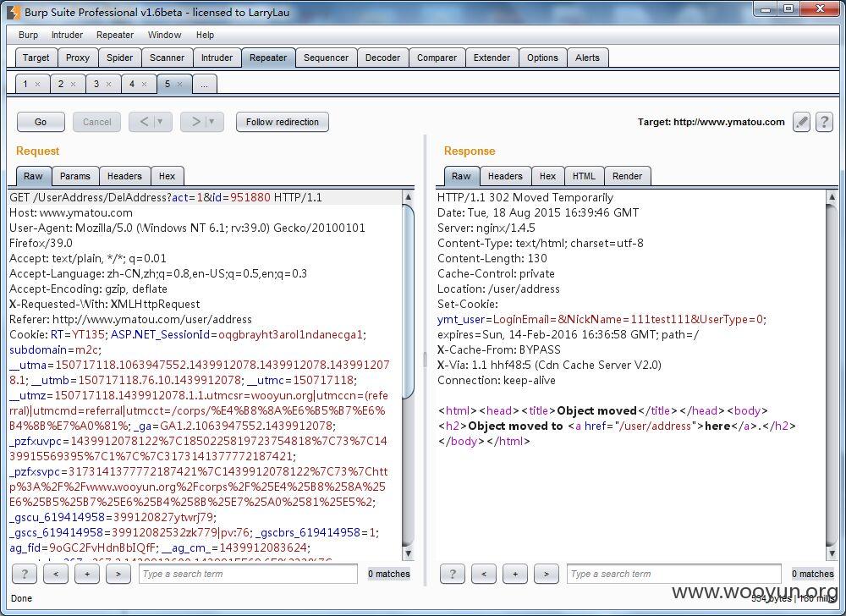Click 'HTTP/1.1 302 Moved Temporarily' status line

[x=525, y=197]
